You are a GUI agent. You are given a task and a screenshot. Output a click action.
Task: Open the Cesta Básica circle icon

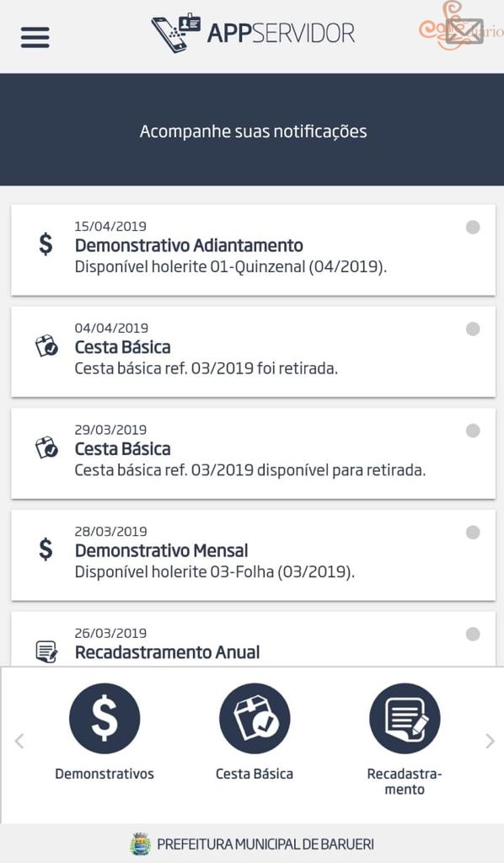coord(255,718)
